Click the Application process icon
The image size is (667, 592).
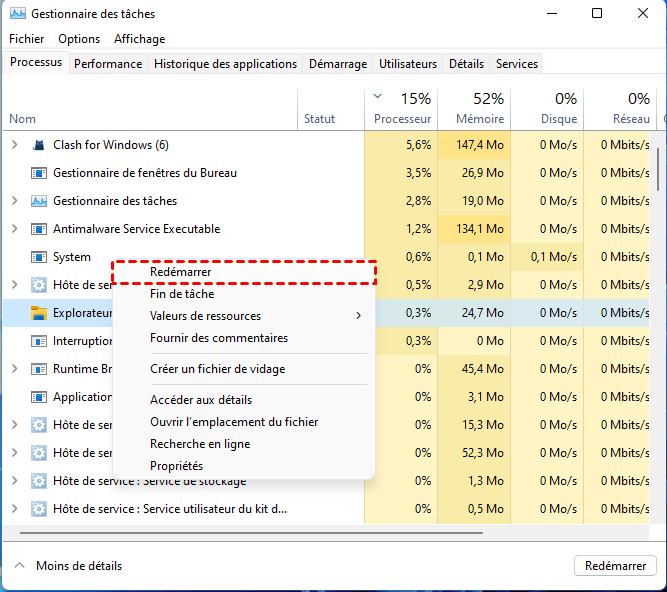(x=39, y=397)
